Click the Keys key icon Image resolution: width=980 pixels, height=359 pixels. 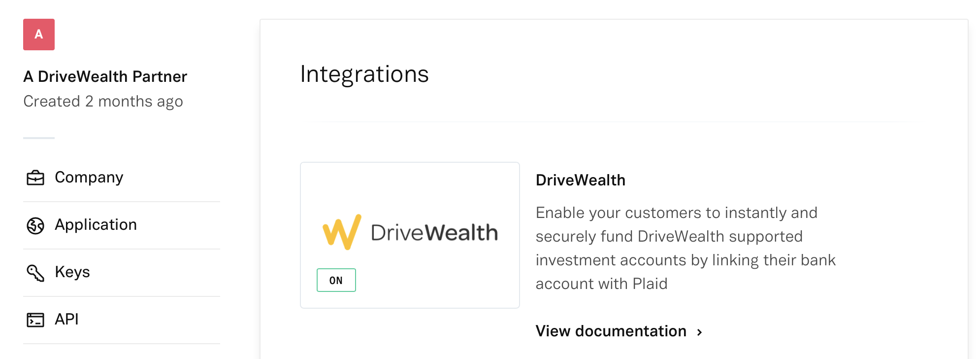click(35, 273)
